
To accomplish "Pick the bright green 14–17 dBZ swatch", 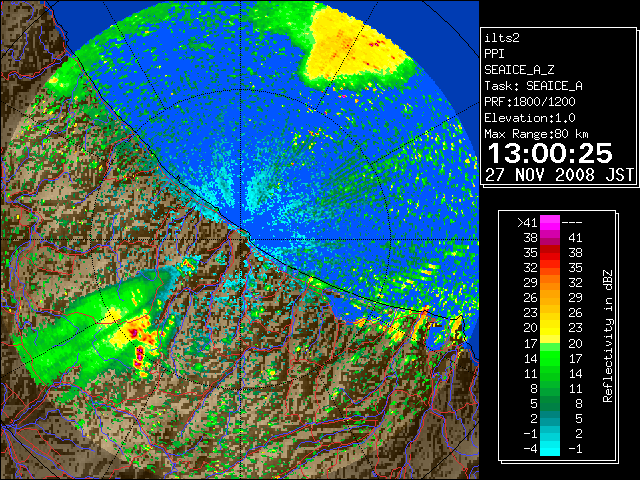I will (550, 358).
